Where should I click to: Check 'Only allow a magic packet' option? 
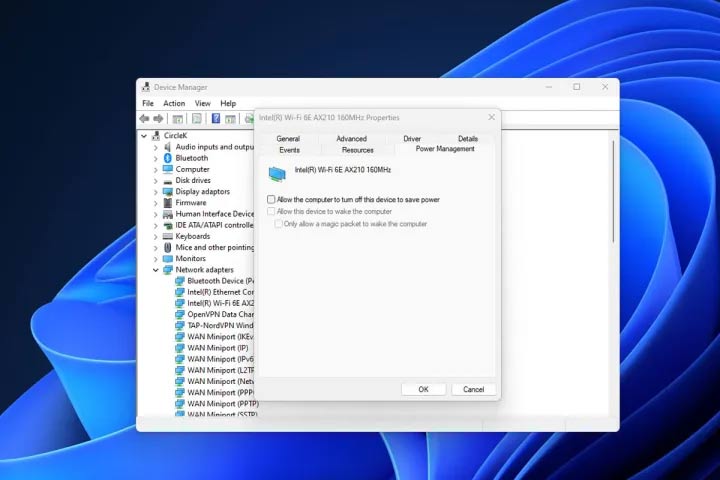278,224
